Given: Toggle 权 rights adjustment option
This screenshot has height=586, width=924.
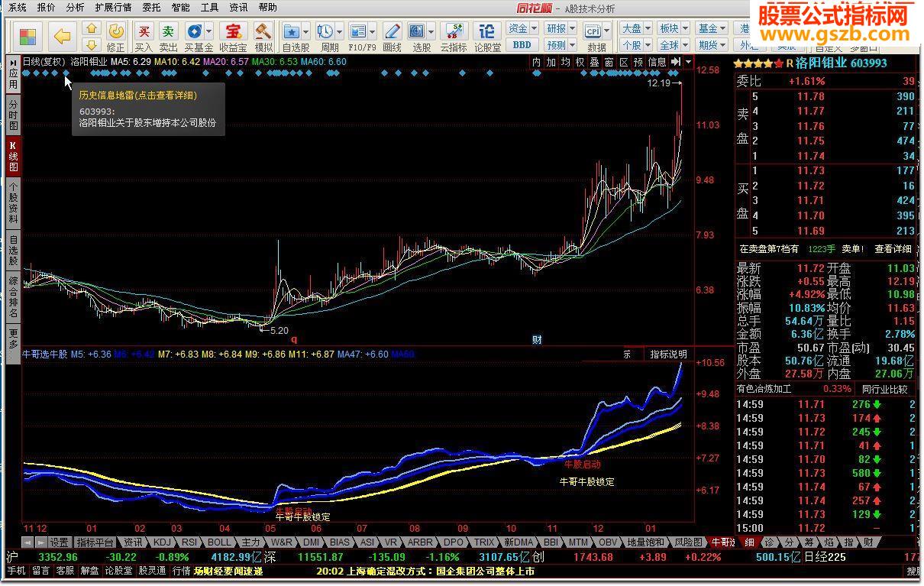Looking at the screenshot, I should point(580,62).
